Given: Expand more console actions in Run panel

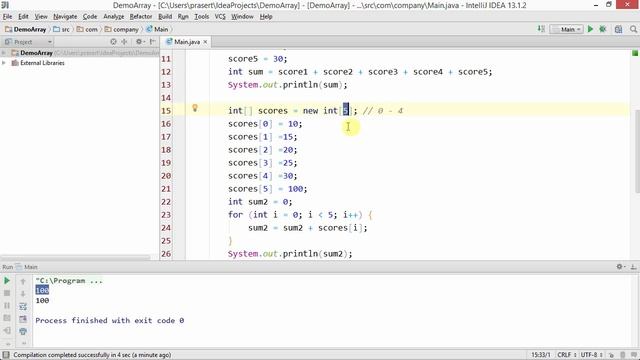Looking at the screenshot, I should (x=23, y=343).
